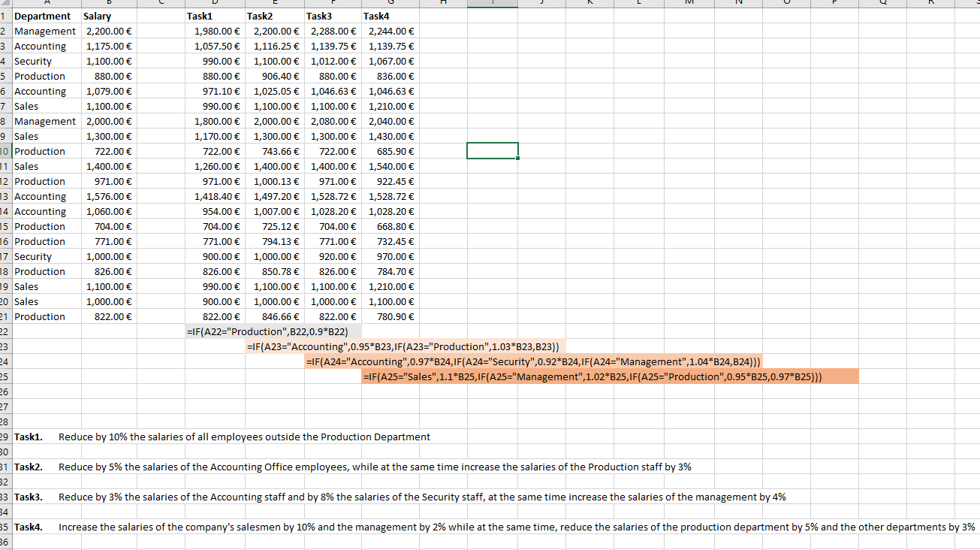980x550 pixels.
Task: Click the cell showing 2,040.00 €
Action: 391,121
